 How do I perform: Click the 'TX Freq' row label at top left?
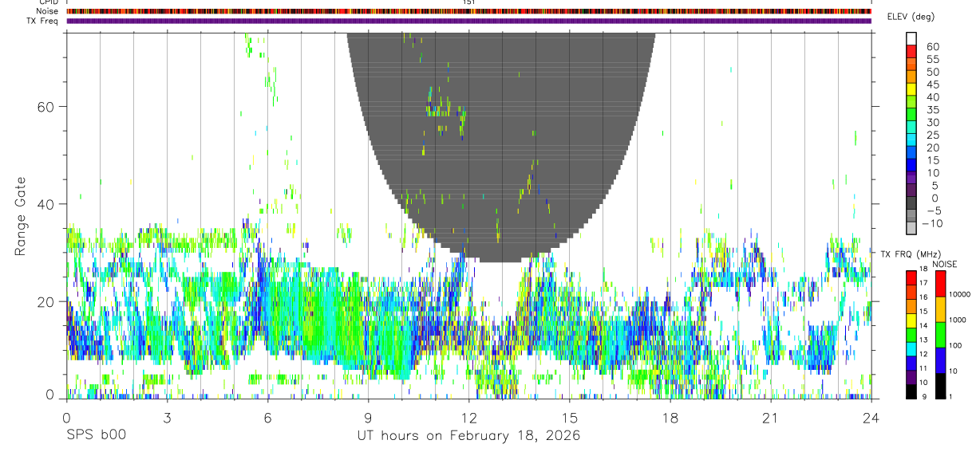pos(42,20)
